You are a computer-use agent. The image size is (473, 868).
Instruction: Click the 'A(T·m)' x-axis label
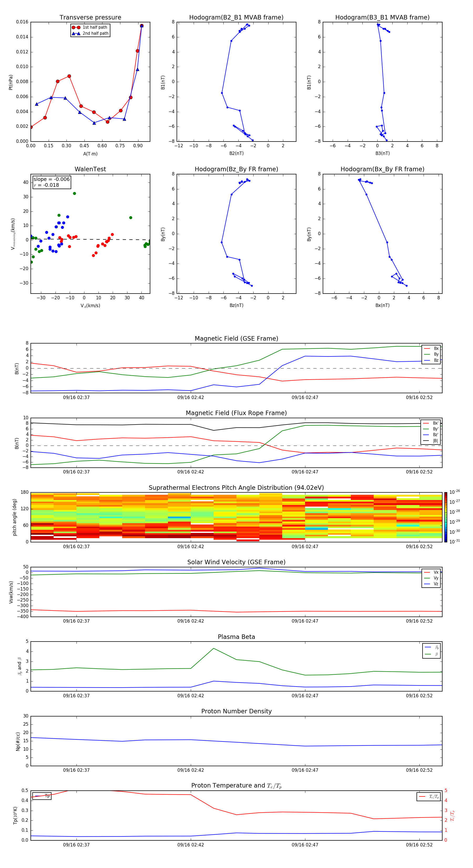click(90, 154)
